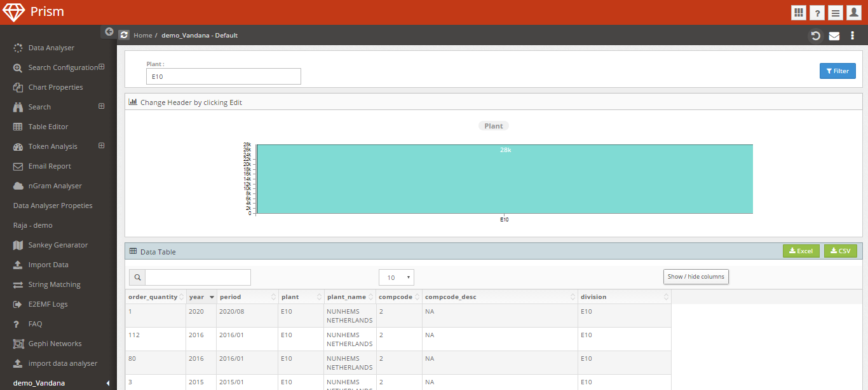Open the vertical three-dots menu

853,36
